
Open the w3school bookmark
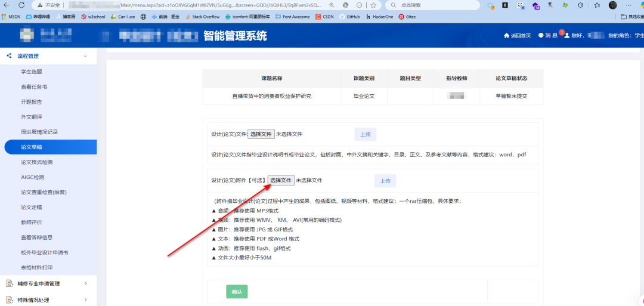[x=93, y=17]
